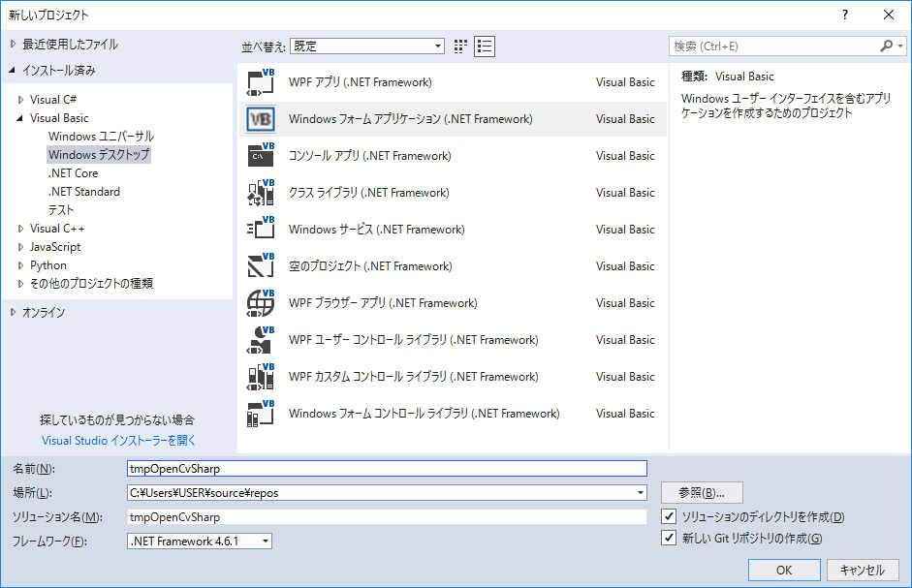Uncheck the create new Git repository checkbox
Image resolution: width=912 pixels, height=588 pixels.
pos(669,537)
